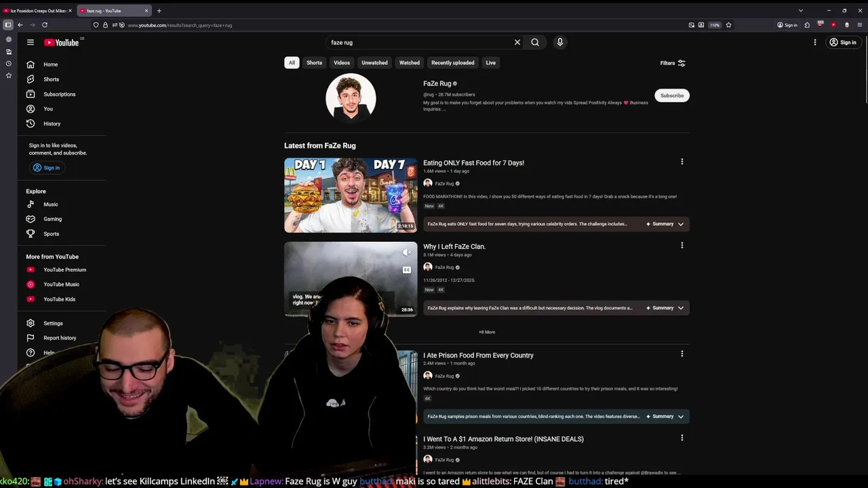Image resolution: width=868 pixels, height=488 pixels.
Task: Expand Summary for Why I Left FaZe Clan
Action: click(665, 308)
